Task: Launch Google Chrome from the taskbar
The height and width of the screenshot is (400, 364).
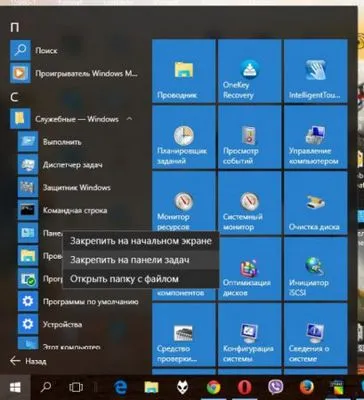Action: pos(213,387)
